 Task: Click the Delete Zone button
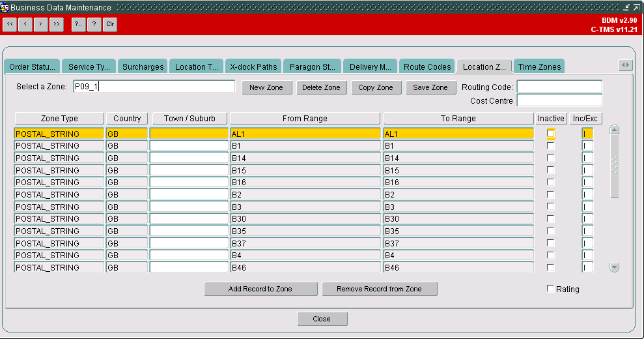coord(321,87)
